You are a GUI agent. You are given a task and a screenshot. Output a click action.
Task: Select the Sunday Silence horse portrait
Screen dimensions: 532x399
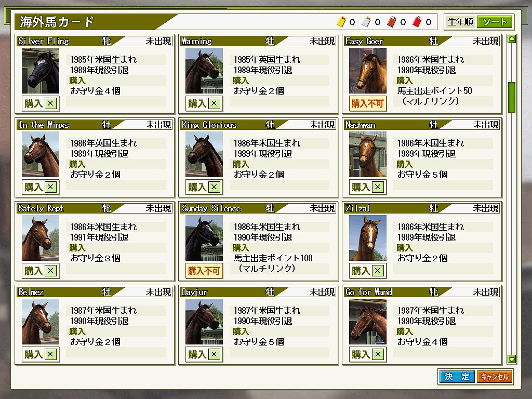[x=204, y=238]
